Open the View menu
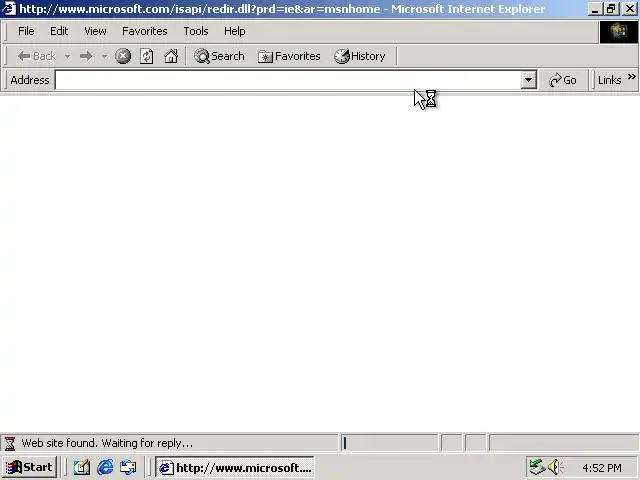The height and width of the screenshot is (480, 640). [95, 31]
